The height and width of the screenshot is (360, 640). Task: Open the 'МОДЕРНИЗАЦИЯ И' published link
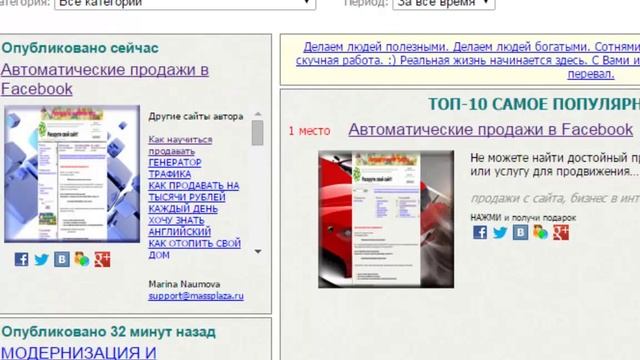point(78,353)
